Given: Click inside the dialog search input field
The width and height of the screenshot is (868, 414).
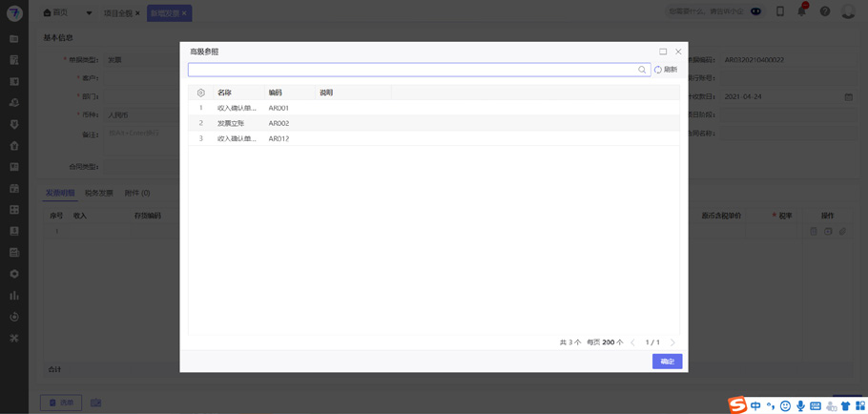Looking at the screenshot, I should (x=410, y=70).
